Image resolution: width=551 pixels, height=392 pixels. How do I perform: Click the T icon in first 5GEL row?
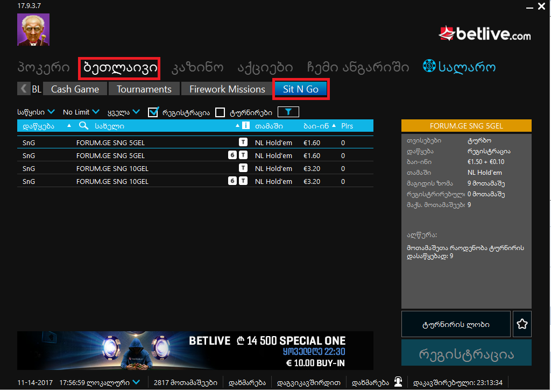point(243,142)
